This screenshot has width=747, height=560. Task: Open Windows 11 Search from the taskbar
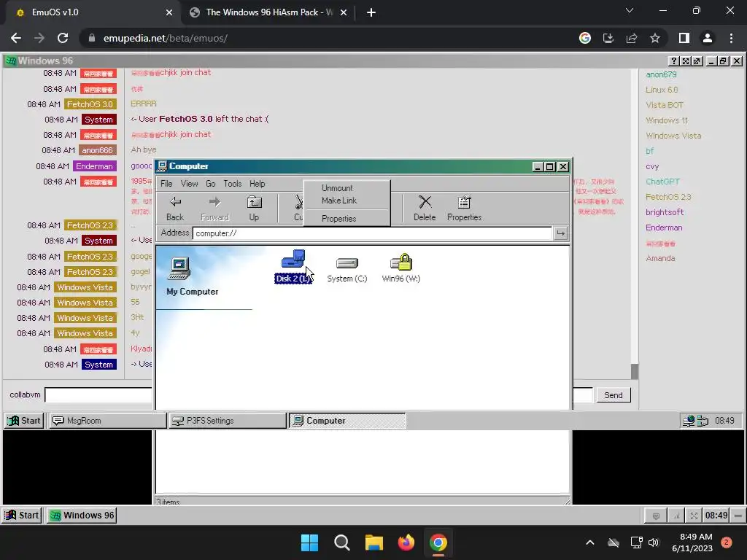tap(342, 542)
